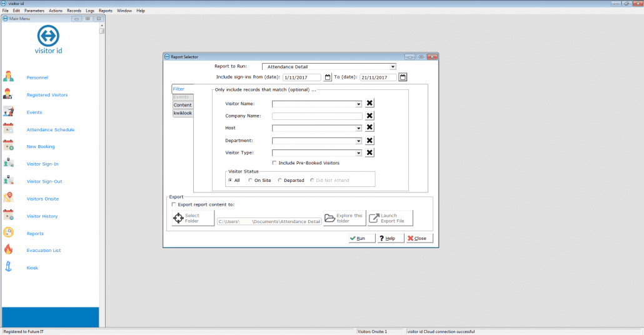
Task: Switch to the Content tab
Action: 183,105
